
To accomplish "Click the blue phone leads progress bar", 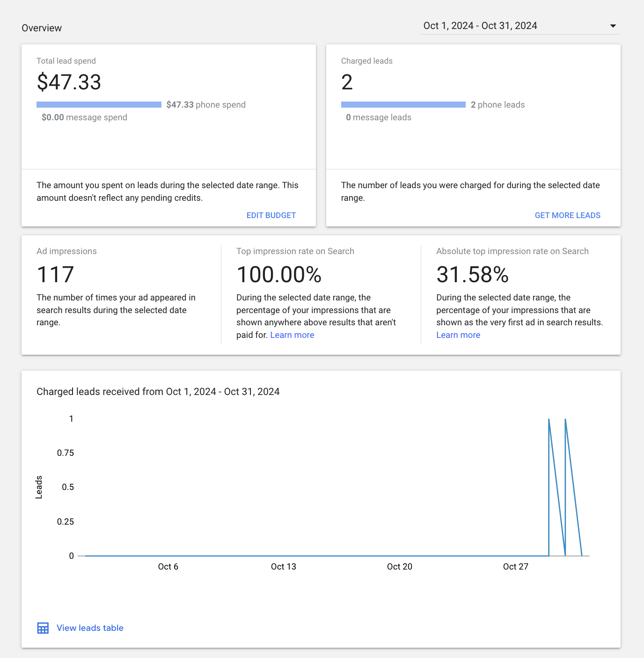I will pos(403,105).
